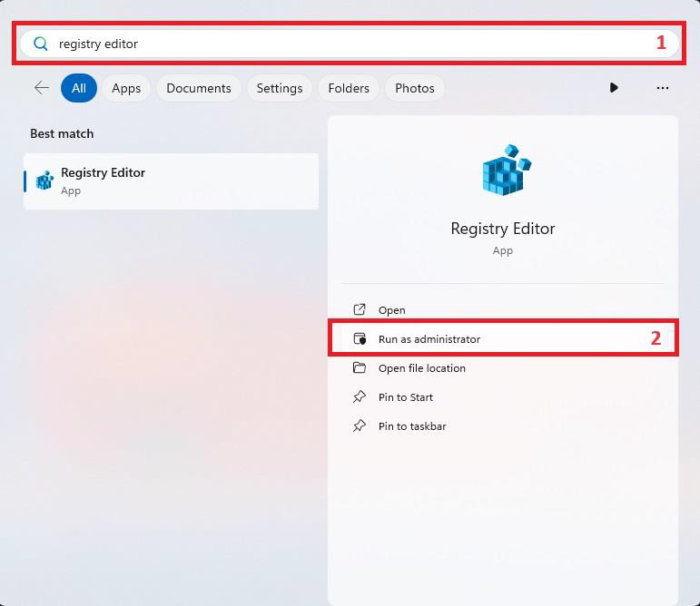The width and height of the screenshot is (700, 606).
Task: Choose Run as administrator
Action: [x=429, y=339]
